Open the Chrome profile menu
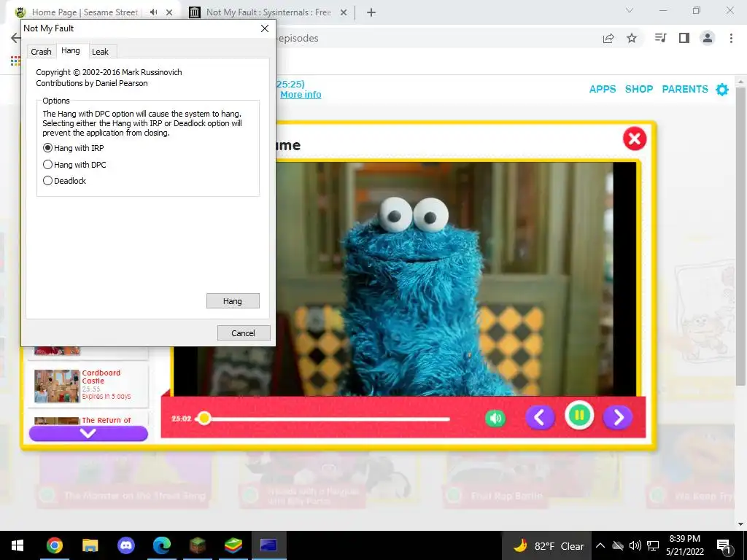The height and width of the screenshot is (560, 747). click(708, 38)
